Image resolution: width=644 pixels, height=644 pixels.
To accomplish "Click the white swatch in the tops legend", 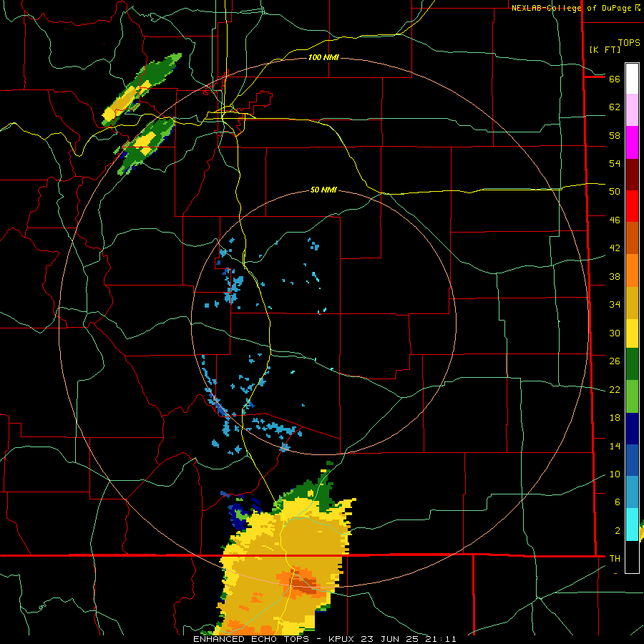I will (632, 79).
